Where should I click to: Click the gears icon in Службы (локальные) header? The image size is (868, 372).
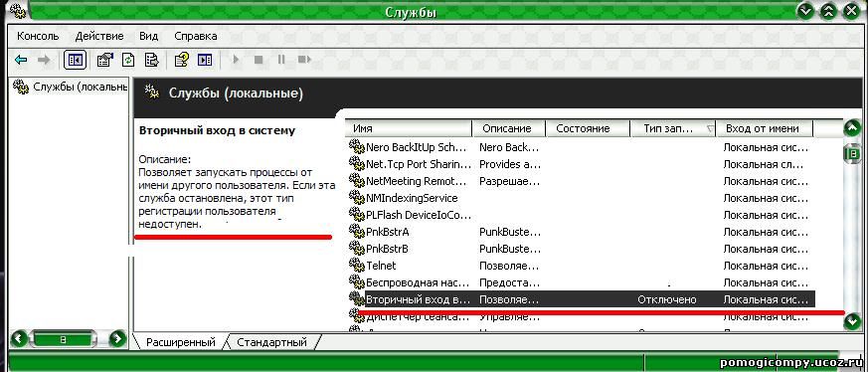[152, 93]
